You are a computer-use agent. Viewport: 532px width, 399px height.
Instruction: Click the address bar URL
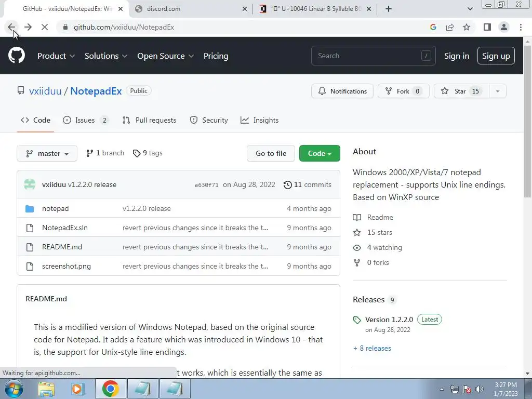coord(124,27)
